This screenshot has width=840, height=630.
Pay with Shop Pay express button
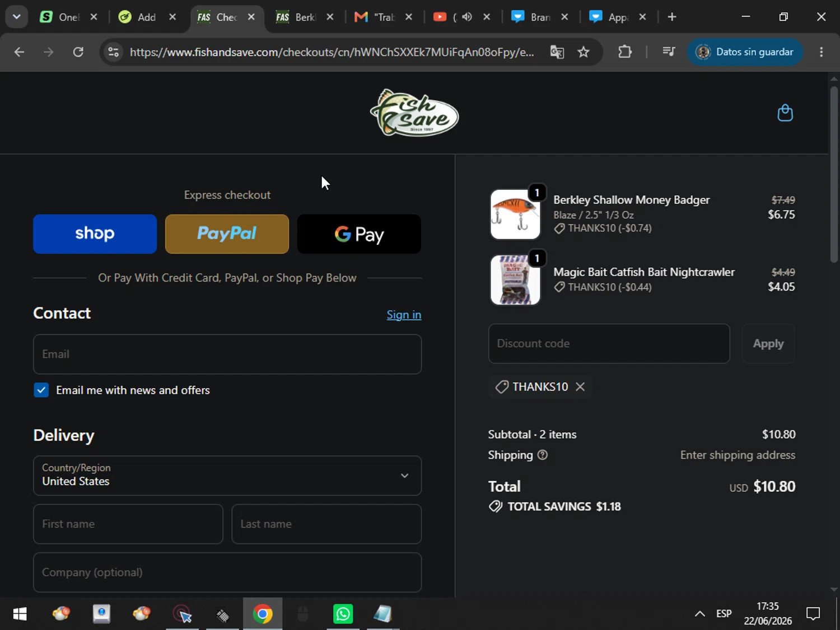(x=95, y=234)
